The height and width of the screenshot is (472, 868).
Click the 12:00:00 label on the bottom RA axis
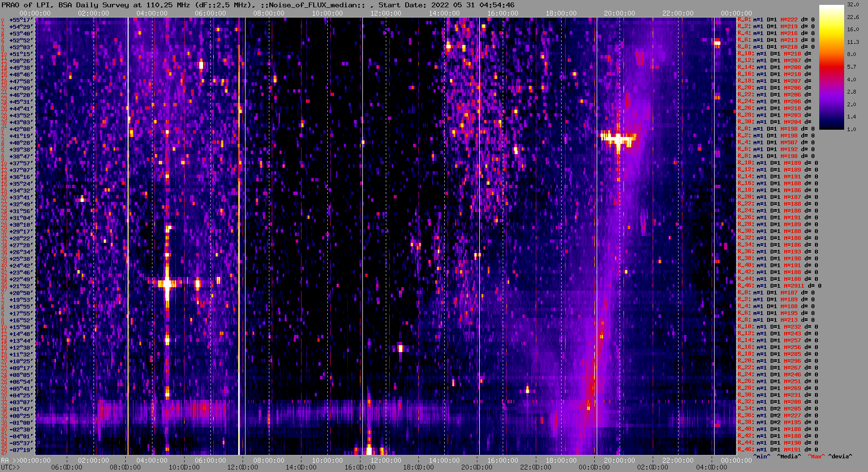pos(386,460)
